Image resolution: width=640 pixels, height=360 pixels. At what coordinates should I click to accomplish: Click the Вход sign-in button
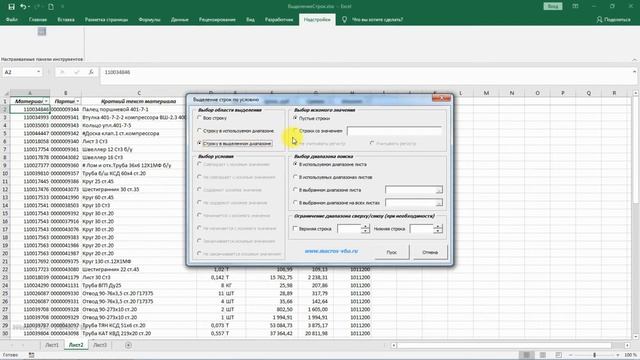553,7
